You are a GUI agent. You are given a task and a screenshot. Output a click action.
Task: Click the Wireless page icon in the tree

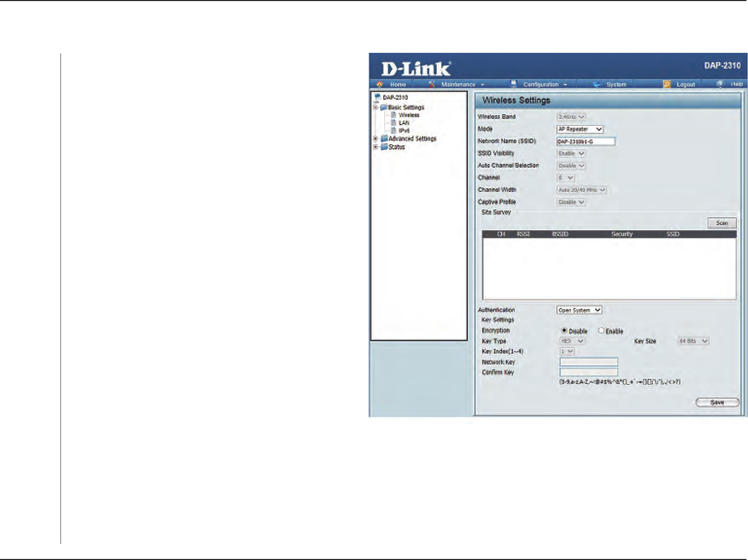click(x=394, y=115)
